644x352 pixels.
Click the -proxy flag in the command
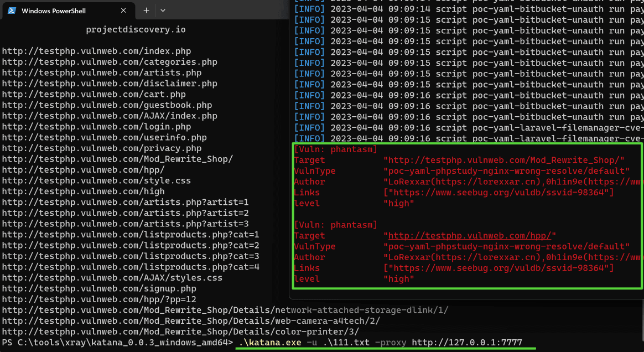tap(390, 342)
